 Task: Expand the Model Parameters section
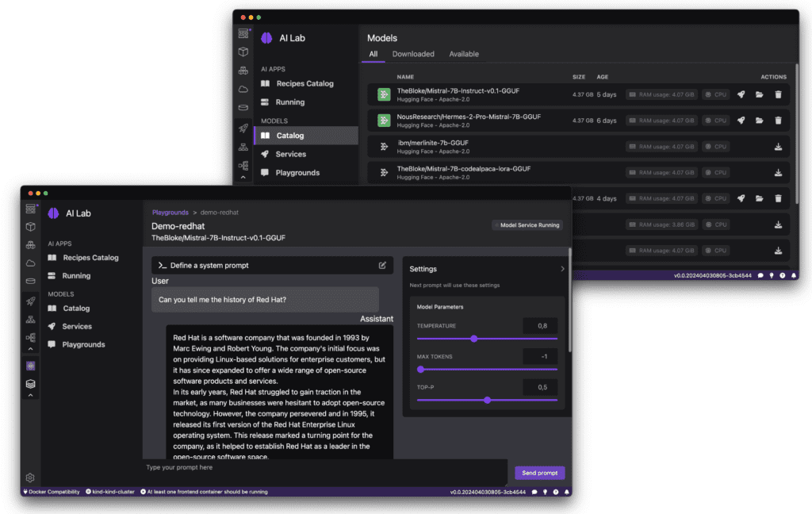pos(439,306)
